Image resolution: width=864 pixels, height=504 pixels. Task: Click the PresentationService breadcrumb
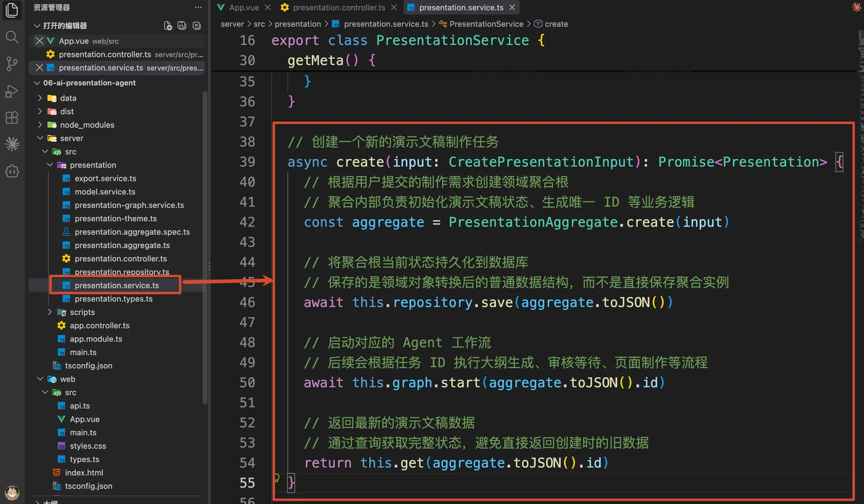tap(486, 24)
